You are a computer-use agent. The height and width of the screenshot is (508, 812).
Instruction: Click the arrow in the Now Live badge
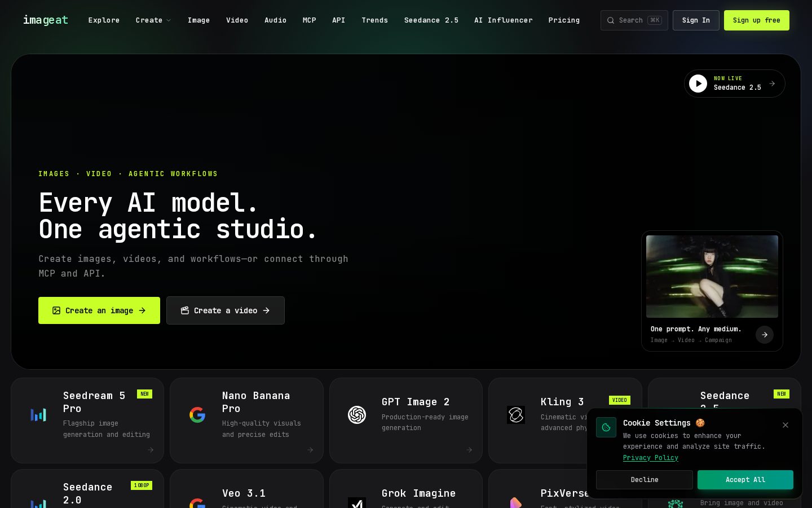[x=772, y=84]
